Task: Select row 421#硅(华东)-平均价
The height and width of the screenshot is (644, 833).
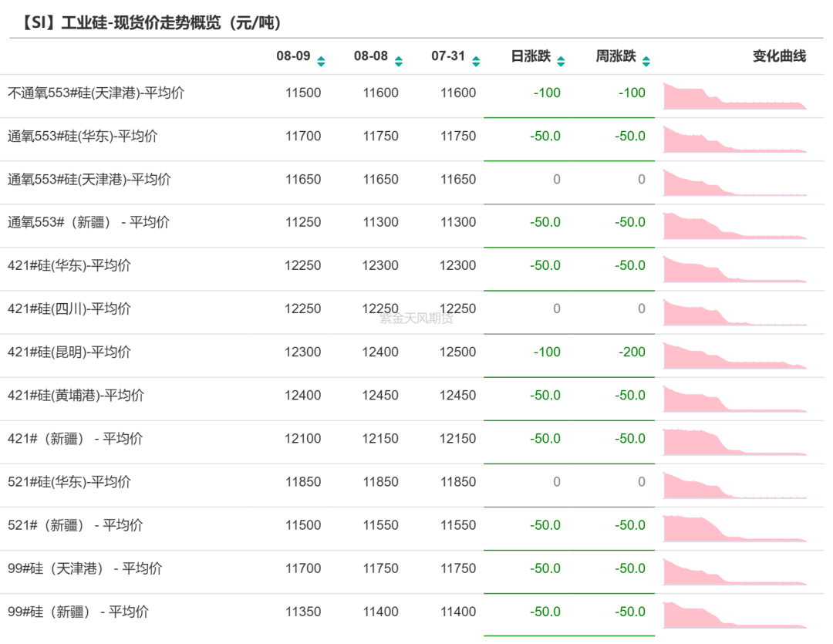Action: [412, 269]
